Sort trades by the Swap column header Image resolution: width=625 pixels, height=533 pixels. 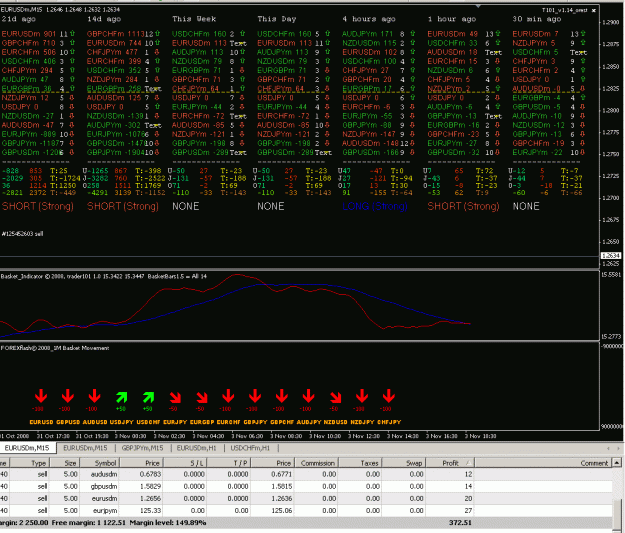click(404, 463)
